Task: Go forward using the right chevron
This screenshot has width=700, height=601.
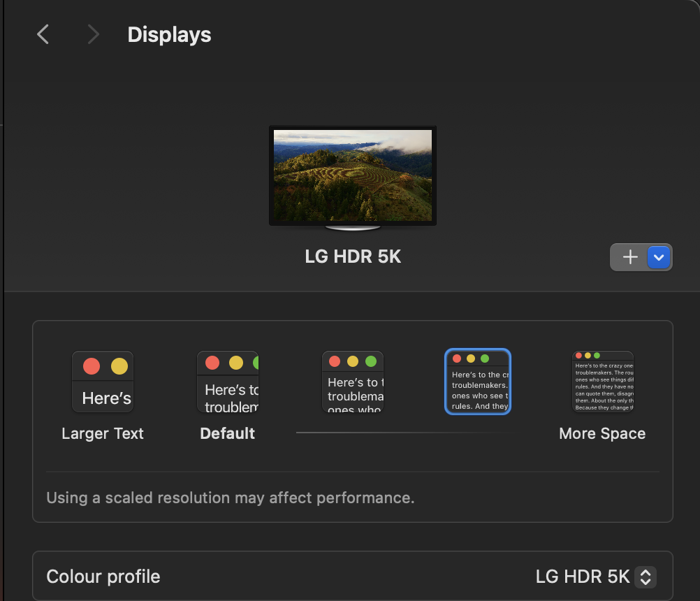Action: pos(93,34)
